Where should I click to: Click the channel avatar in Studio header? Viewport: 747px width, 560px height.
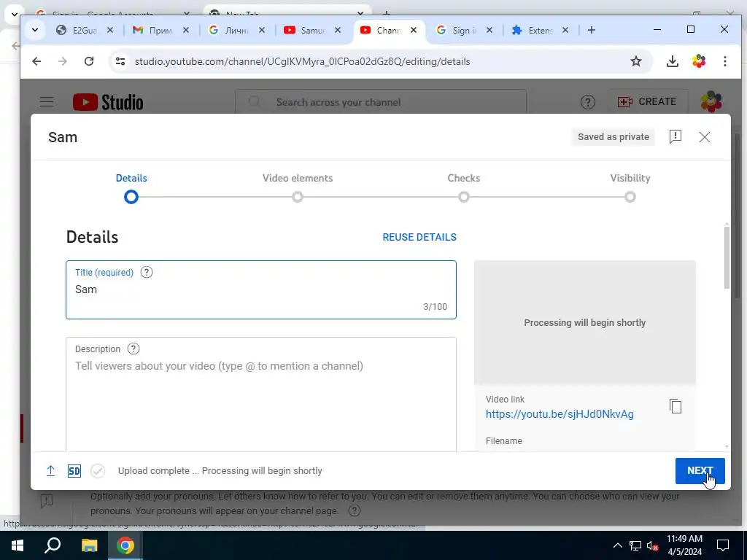pos(711,102)
